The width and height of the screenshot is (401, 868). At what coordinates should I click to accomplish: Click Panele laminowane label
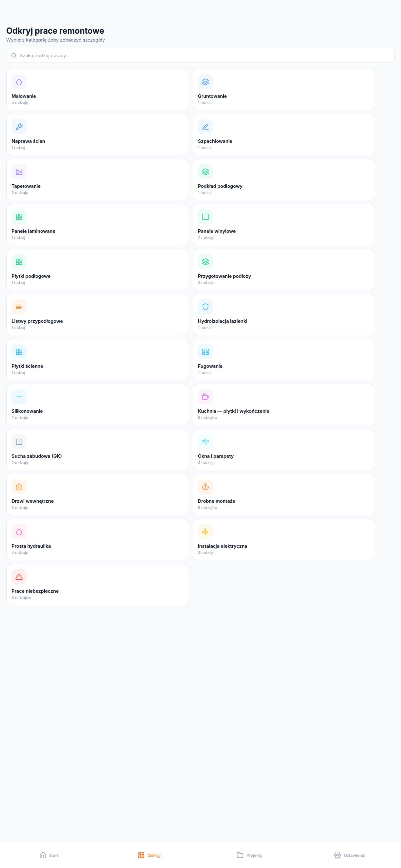tap(33, 231)
